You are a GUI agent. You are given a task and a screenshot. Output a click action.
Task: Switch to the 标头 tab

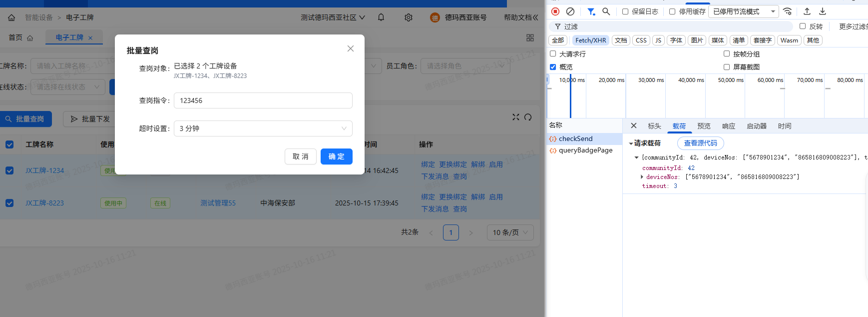(x=654, y=126)
